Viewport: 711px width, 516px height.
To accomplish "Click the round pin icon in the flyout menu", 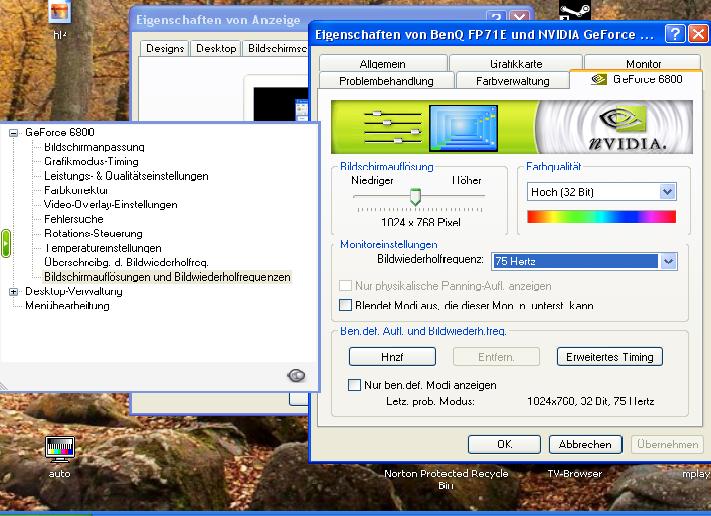I will (296, 375).
